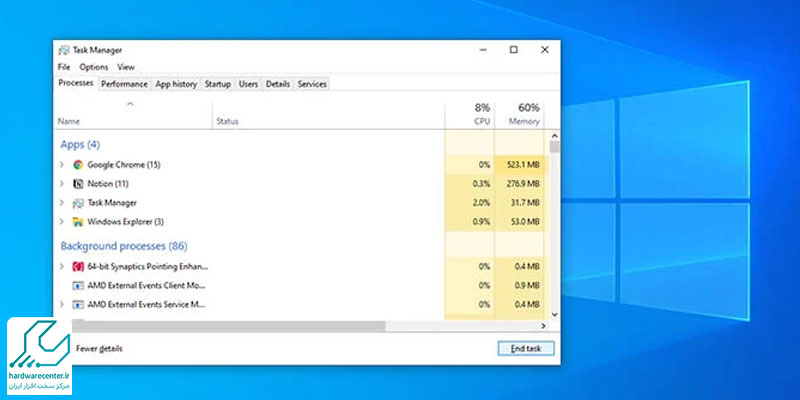Click the Task Manager row icon in Apps
Viewport: 800px width, 400px height.
(78, 203)
